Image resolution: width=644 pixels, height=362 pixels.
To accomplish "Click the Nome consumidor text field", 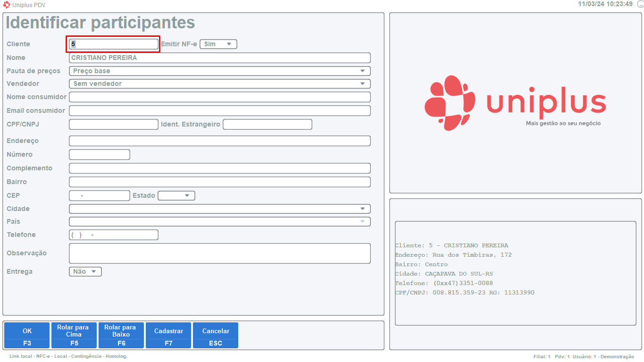I will 219,97.
